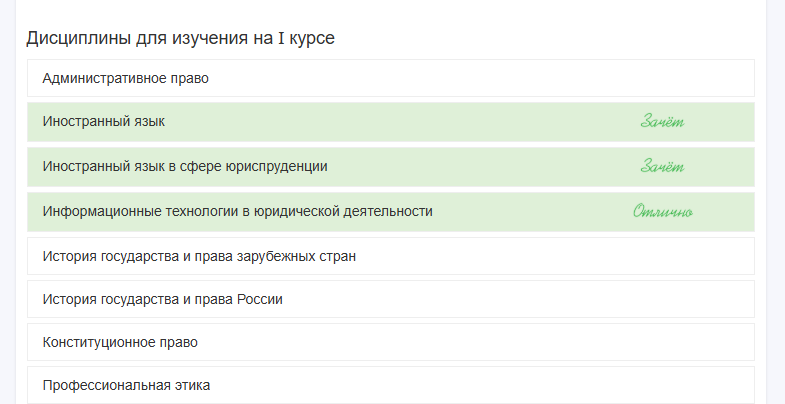Open the Административное право discipline row
The height and width of the screenshot is (404, 785).
pyautogui.click(x=390, y=78)
